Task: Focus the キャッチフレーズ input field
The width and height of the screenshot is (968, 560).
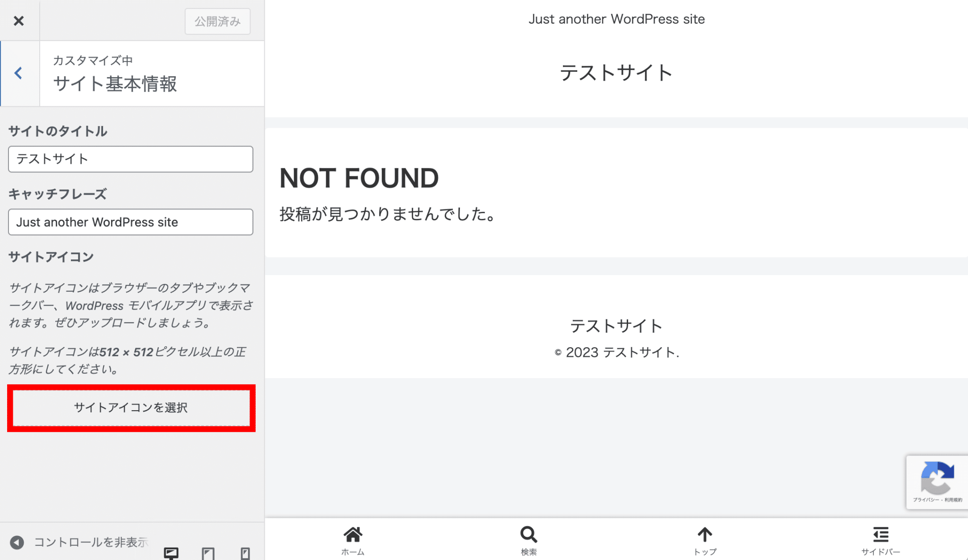Action: click(x=130, y=222)
